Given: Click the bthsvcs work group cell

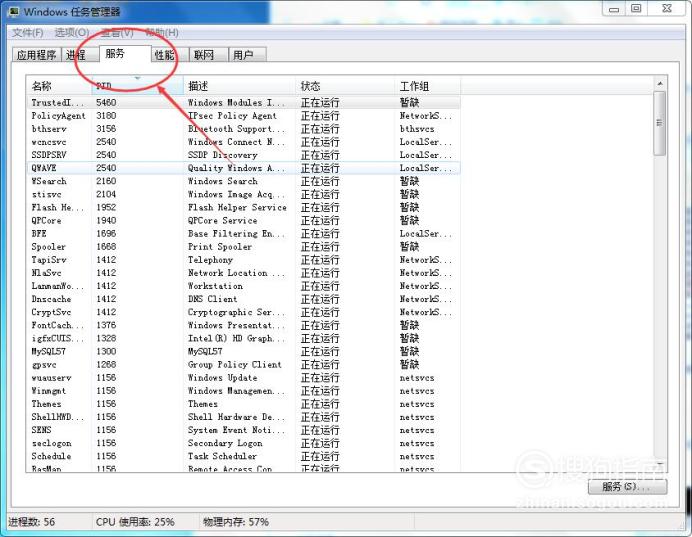Looking at the screenshot, I should [417, 129].
